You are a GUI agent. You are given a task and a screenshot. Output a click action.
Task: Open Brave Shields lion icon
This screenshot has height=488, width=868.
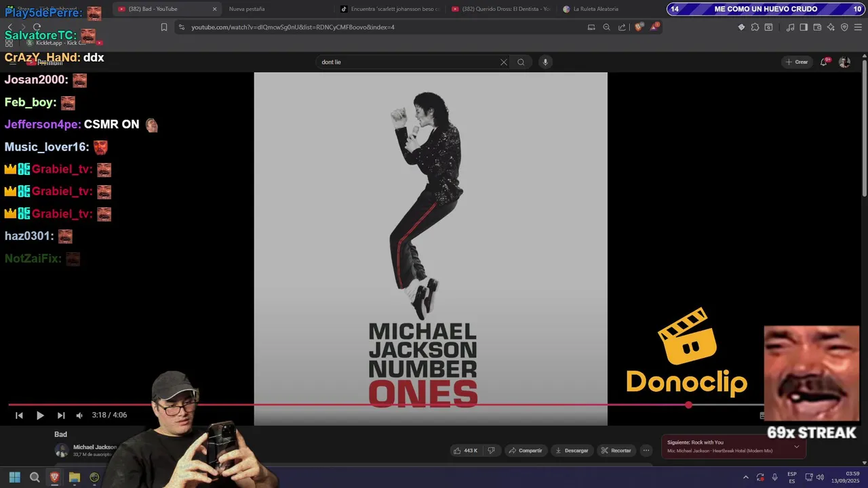click(x=639, y=27)
